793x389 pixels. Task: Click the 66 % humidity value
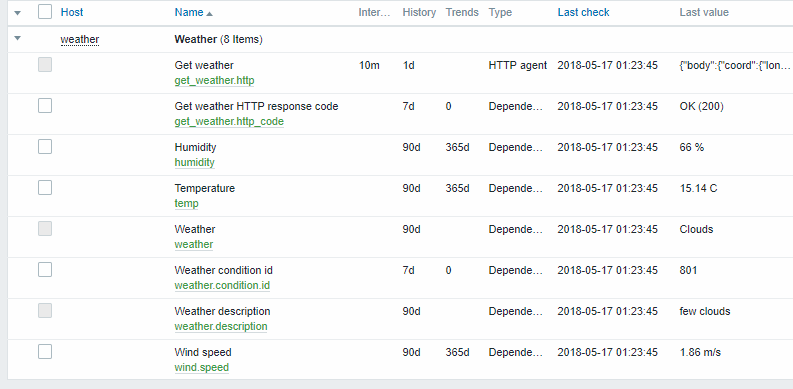(692, 147)
